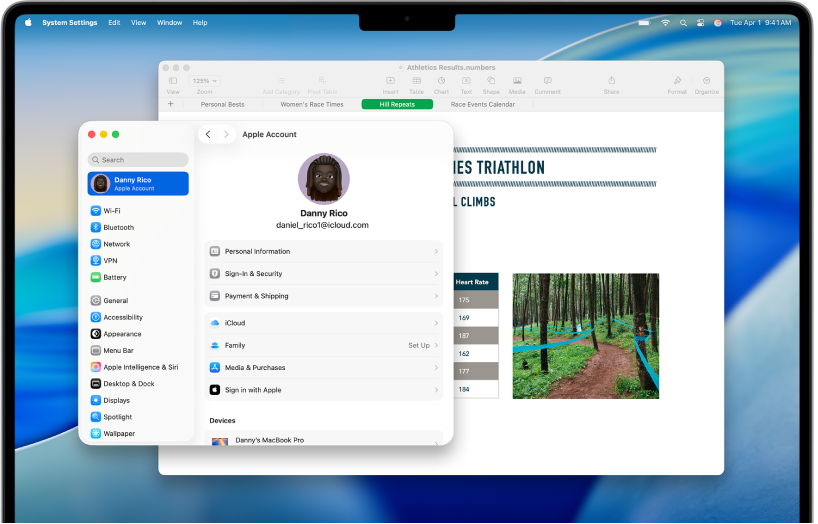This screenshot has height=524, width=818.
Task: Toggle the Comment tool in Numbers
Action: [x=547, y=81]
